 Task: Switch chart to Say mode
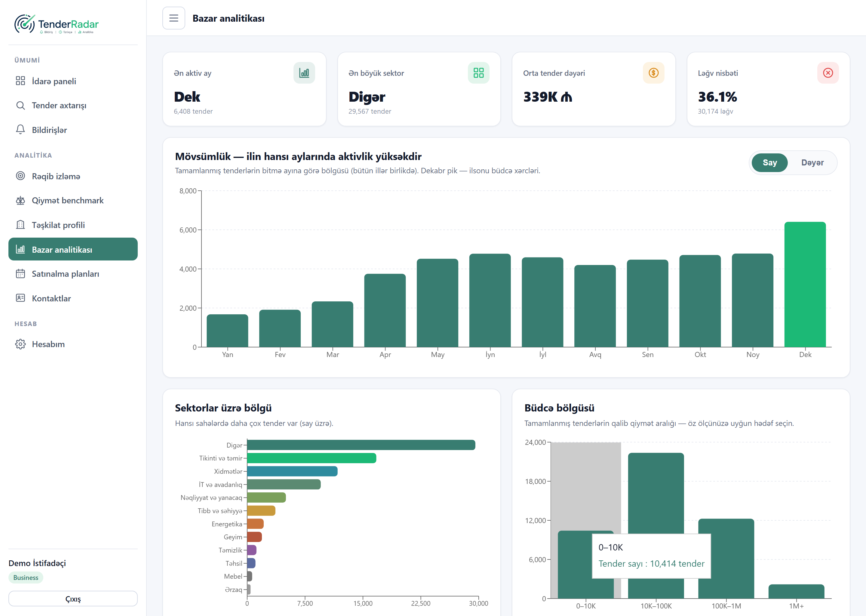[x=770, y=163]
